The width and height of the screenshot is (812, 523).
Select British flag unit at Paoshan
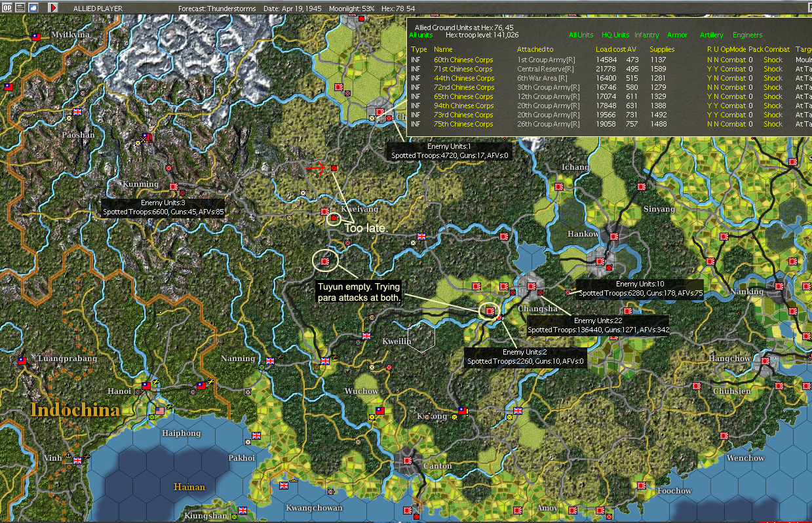tap(77, 112)
